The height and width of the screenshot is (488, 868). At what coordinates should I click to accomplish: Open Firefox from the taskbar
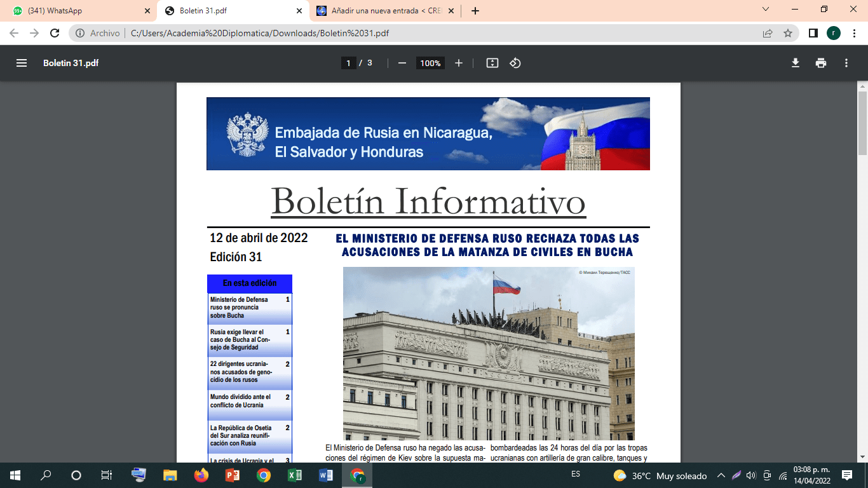(201, 475)
